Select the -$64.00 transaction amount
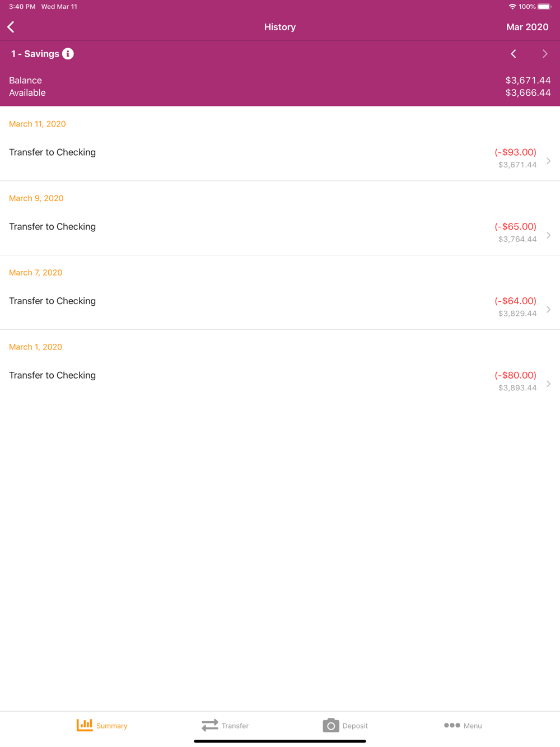 515,301
